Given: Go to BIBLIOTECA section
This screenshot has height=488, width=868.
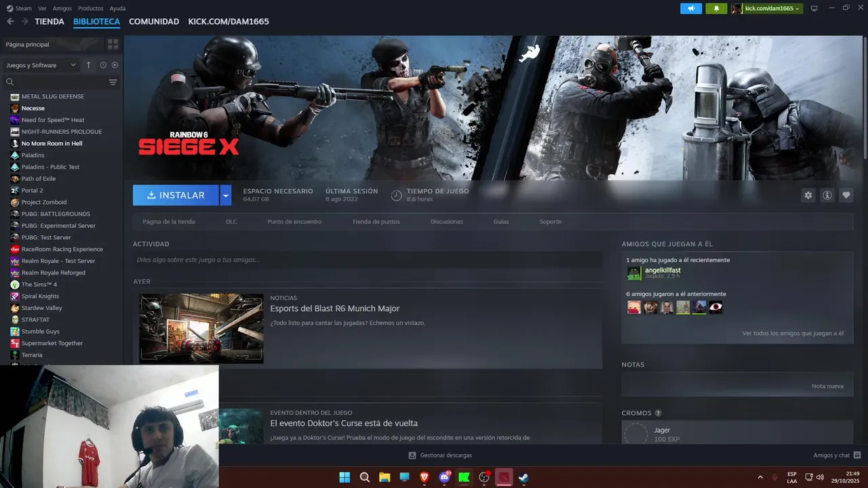Looking at the screenshot, I should (96, 22).
